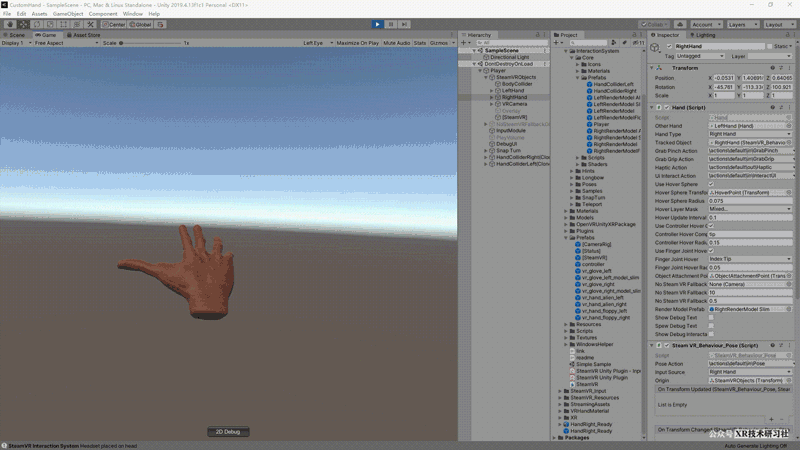This screenshot has height=450, width=800.
Task: Open the GameObject menu
Action: (x=68, y=14)
